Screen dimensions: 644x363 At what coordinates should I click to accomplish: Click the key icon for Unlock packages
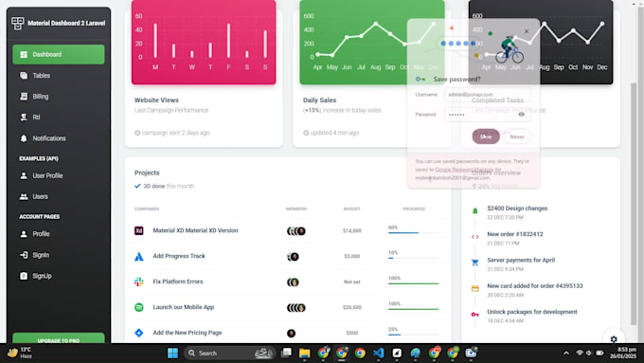[475, 315]
